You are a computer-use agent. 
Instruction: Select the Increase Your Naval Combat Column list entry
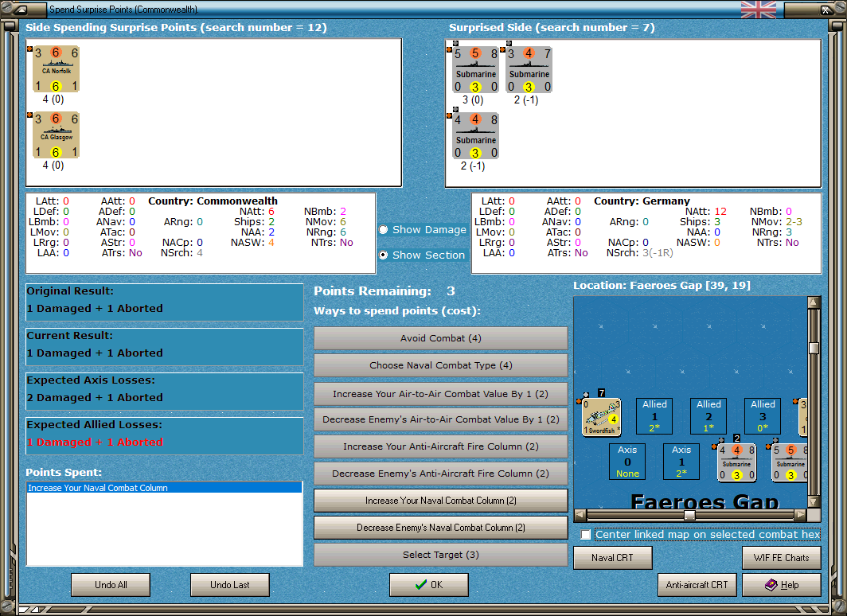(x=164, y=488)
